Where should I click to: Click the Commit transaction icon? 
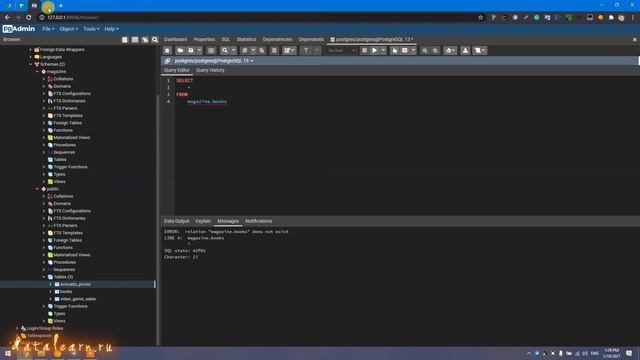[x=425, y=51]
